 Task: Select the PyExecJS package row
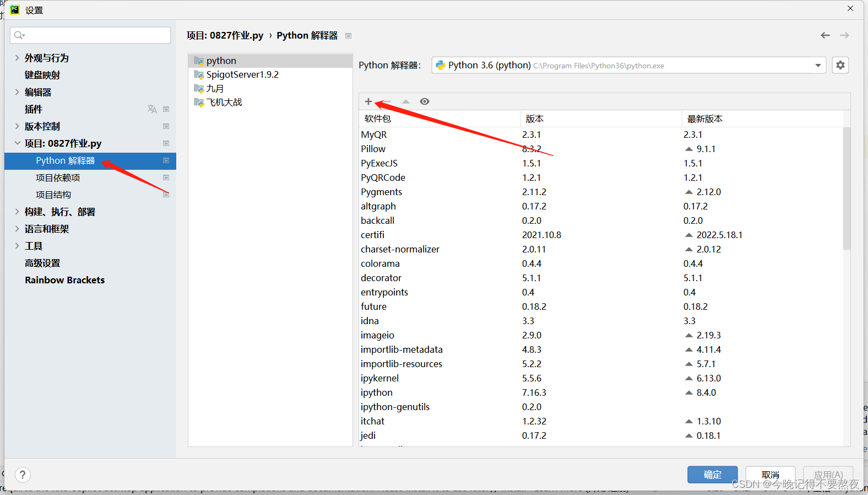coord(601,163)
